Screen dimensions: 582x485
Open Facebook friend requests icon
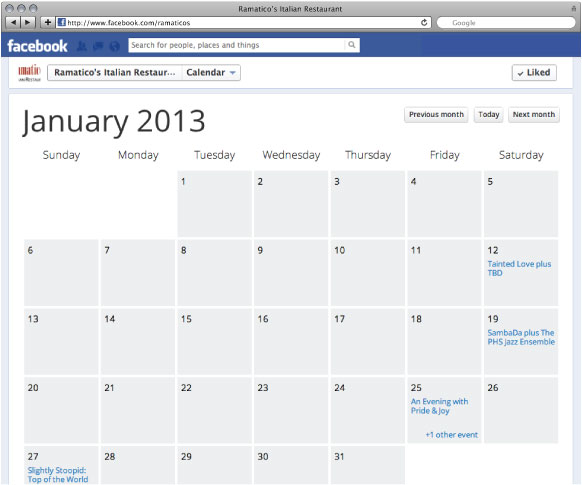click(x=82, y=46)
